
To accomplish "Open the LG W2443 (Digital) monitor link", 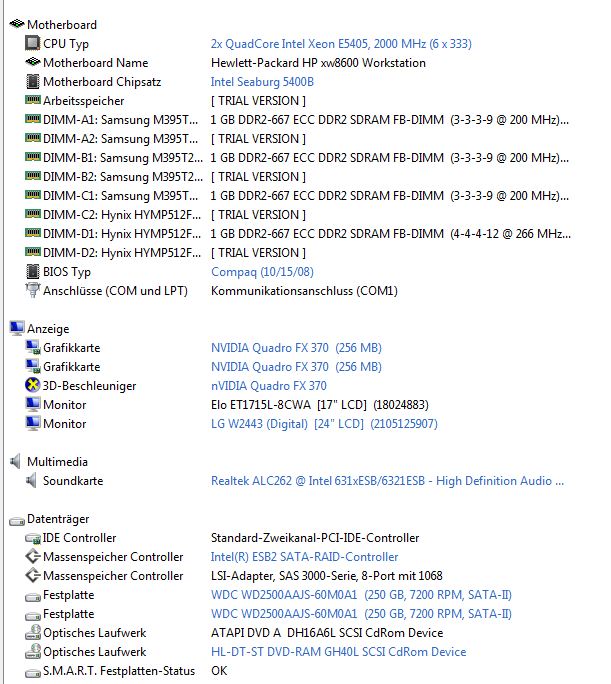I will 324,424.
